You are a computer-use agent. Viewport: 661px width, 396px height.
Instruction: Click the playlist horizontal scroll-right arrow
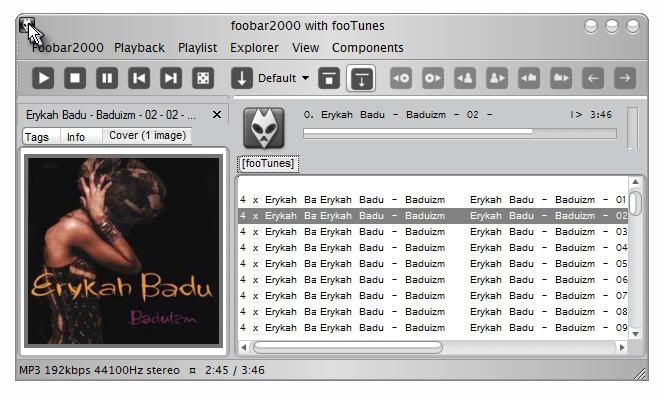click(622, 348)
